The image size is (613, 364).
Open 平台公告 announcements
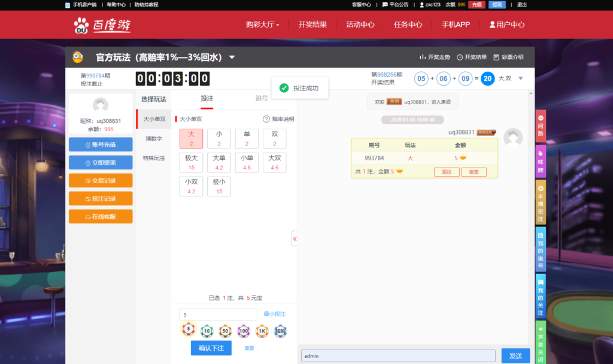point(395,5)
